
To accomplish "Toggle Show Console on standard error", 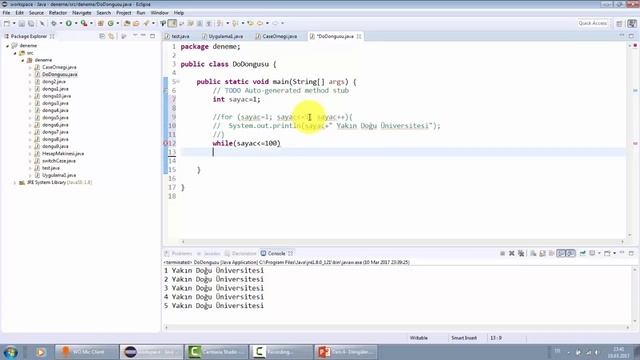I will click(x=571, y=253).
